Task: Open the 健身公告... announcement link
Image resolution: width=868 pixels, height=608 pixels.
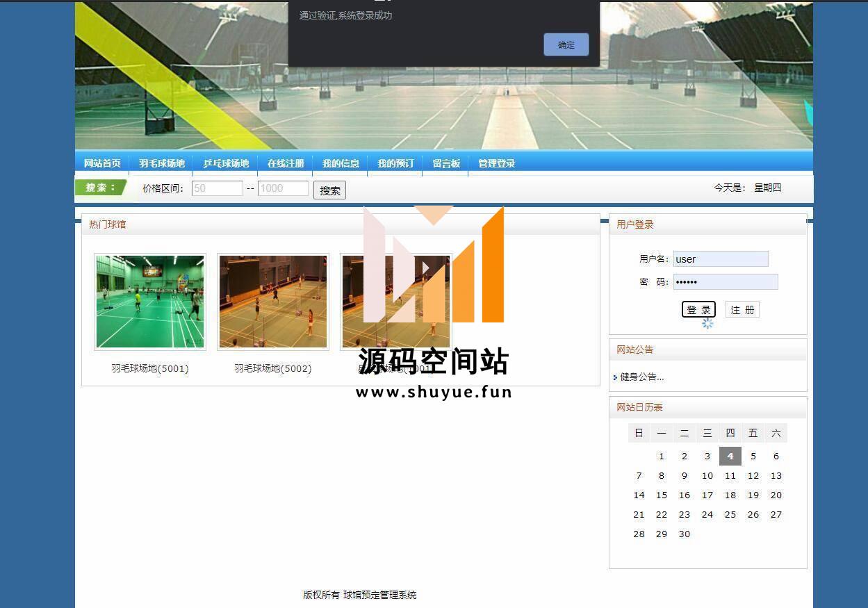Action: click(642, 377)
